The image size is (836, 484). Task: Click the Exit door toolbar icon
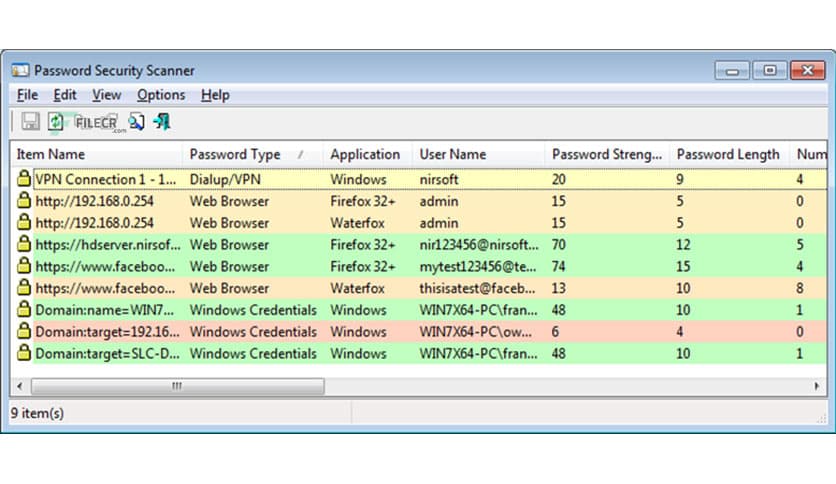[162, 122]
